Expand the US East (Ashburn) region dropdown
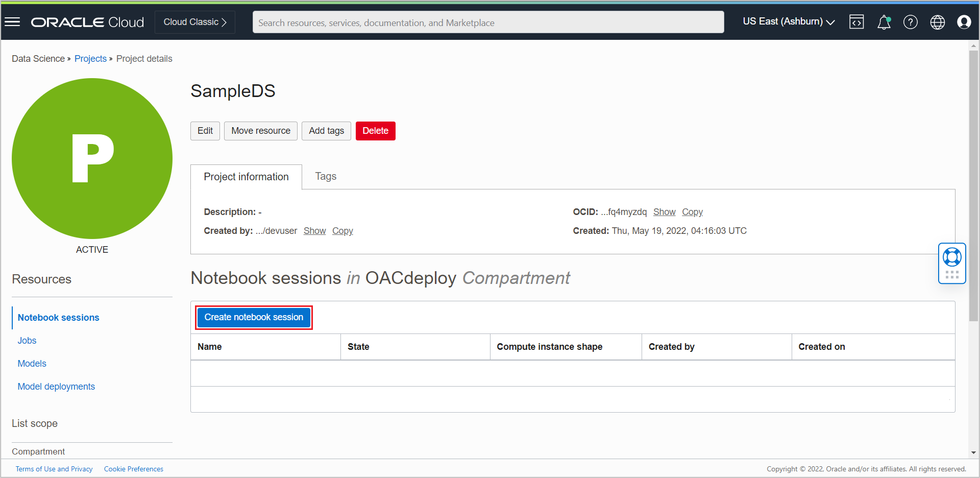This screenshot has height=478, width=980. point(789,21)
